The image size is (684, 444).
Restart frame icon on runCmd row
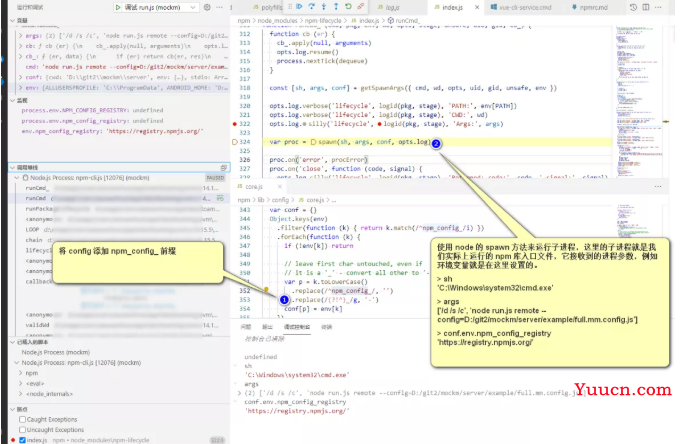(x=220, y=198)
